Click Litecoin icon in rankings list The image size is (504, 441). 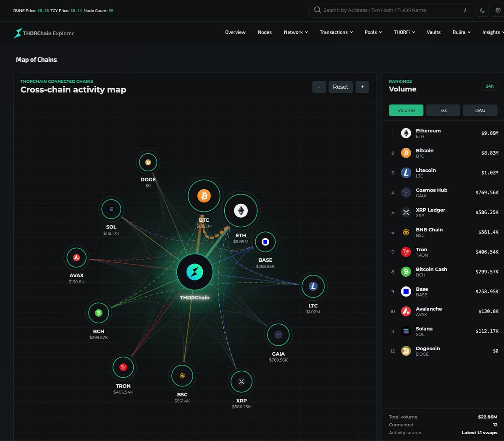(x=406, y=173)
